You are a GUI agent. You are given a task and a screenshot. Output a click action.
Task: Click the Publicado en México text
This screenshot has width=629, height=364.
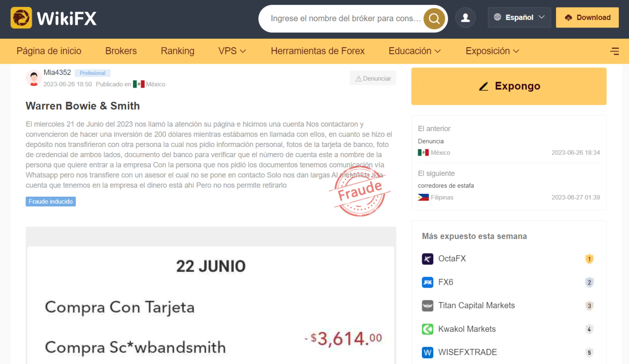pyautogui.click(x=130, y=84)
